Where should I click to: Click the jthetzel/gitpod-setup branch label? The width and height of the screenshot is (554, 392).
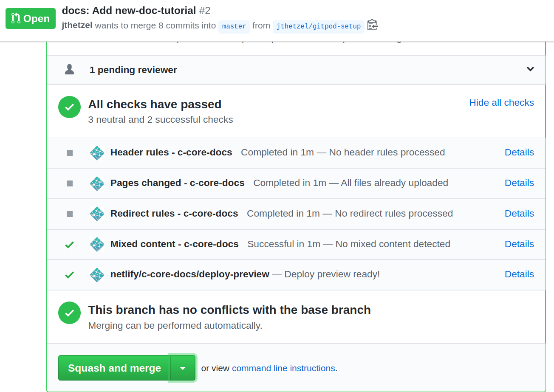click(318, 26)
